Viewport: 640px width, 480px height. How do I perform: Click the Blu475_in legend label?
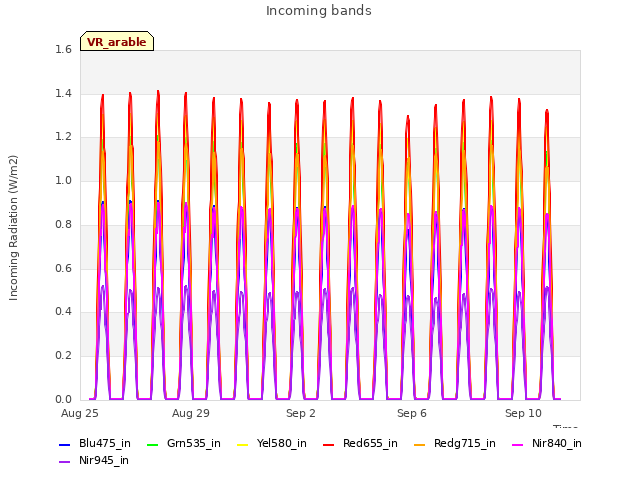(x=105, y=443)
